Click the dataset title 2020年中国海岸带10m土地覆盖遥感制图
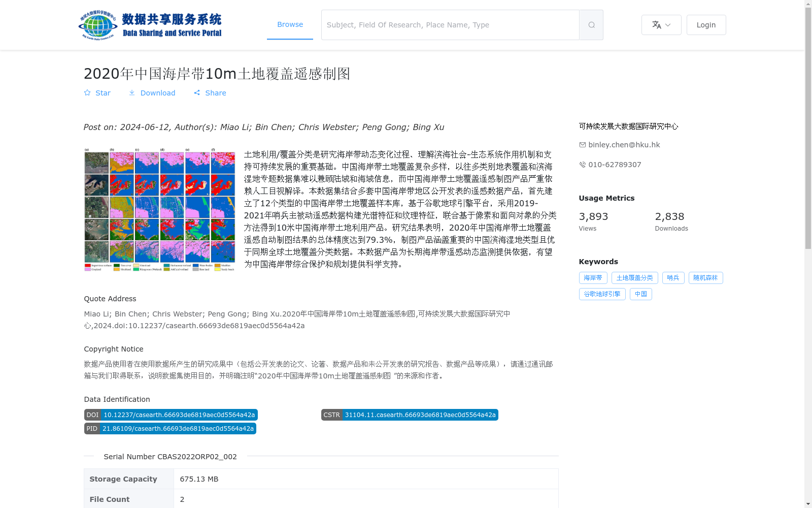Screen dimensions: 812x508 tap(217, 74)
